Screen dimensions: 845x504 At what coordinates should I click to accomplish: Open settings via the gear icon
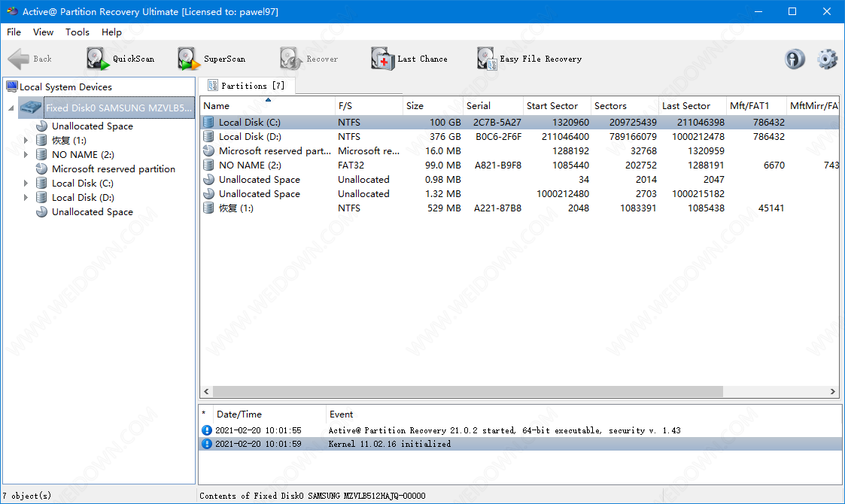[x=827, y=59]
